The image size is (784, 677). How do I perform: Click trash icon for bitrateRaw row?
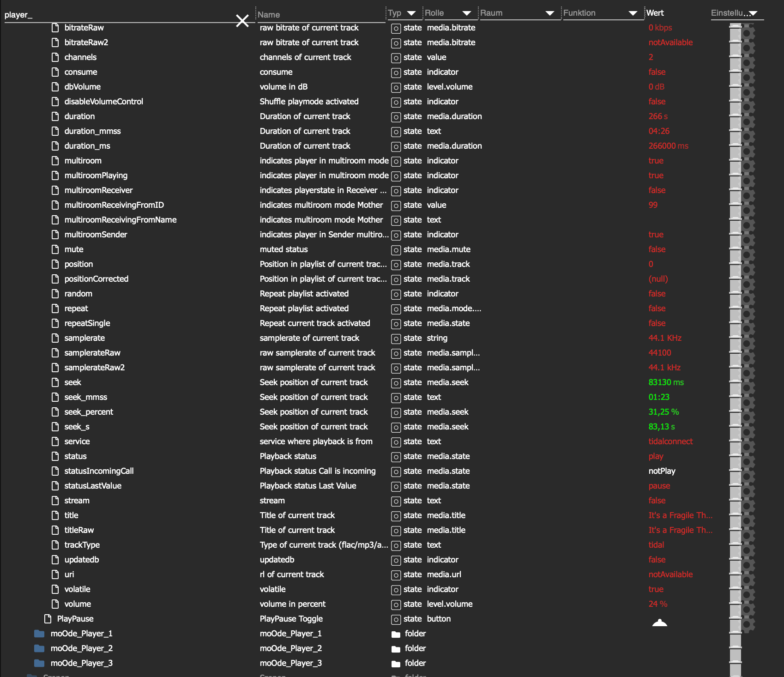click(x=735, y=34)
